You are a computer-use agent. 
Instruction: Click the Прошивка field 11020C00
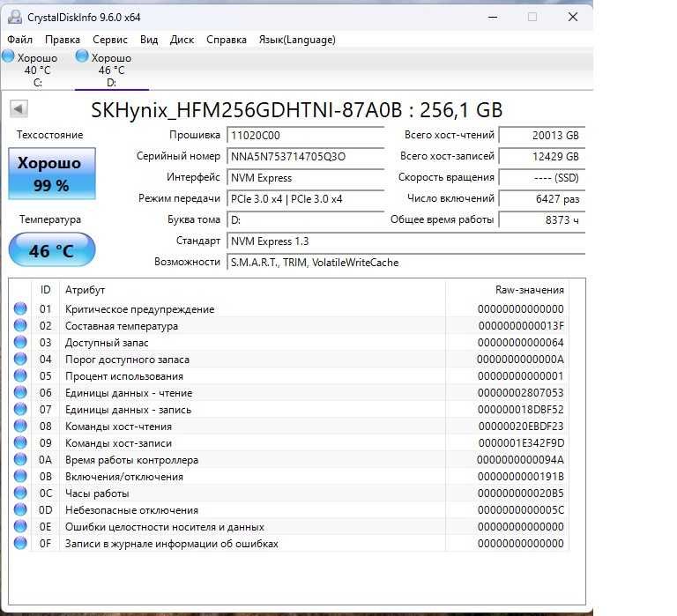305,135
